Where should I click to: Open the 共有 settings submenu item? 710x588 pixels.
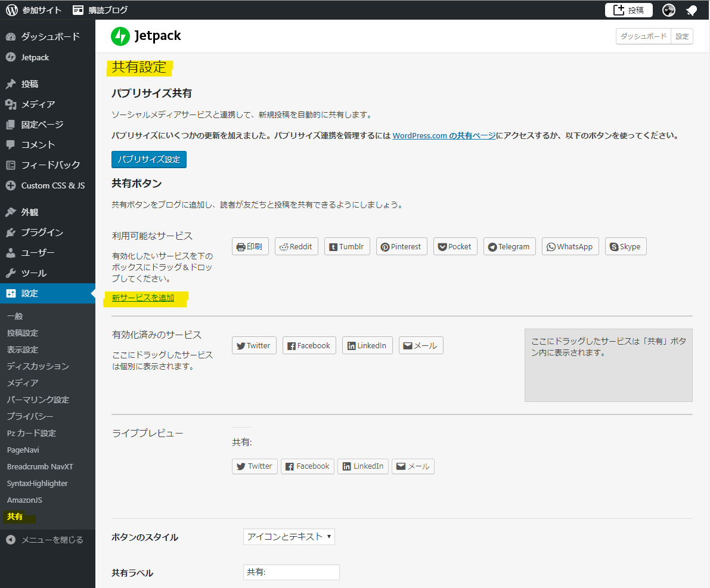(15, 516)
